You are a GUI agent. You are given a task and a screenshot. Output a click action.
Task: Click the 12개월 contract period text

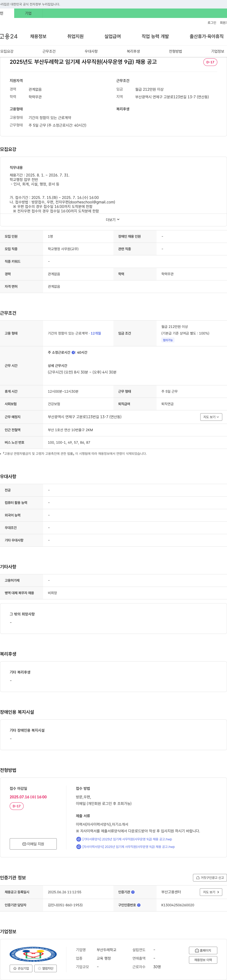pyautogui.click(x=96, y=333)
